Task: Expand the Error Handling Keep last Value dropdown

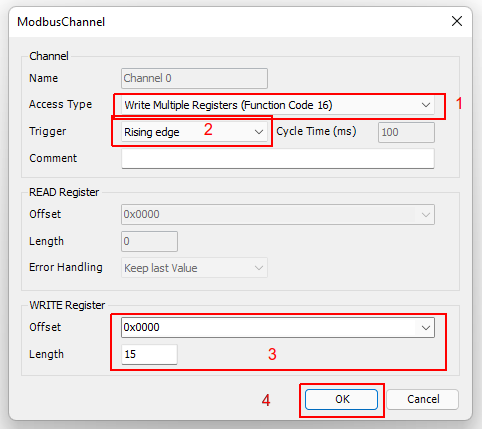Action: tap(194, 268)
